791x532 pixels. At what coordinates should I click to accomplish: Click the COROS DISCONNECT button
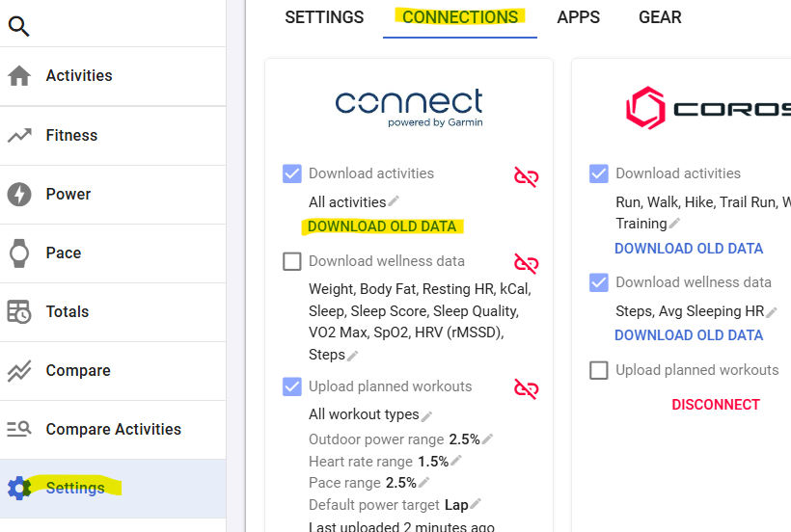(x=716, y=405)
